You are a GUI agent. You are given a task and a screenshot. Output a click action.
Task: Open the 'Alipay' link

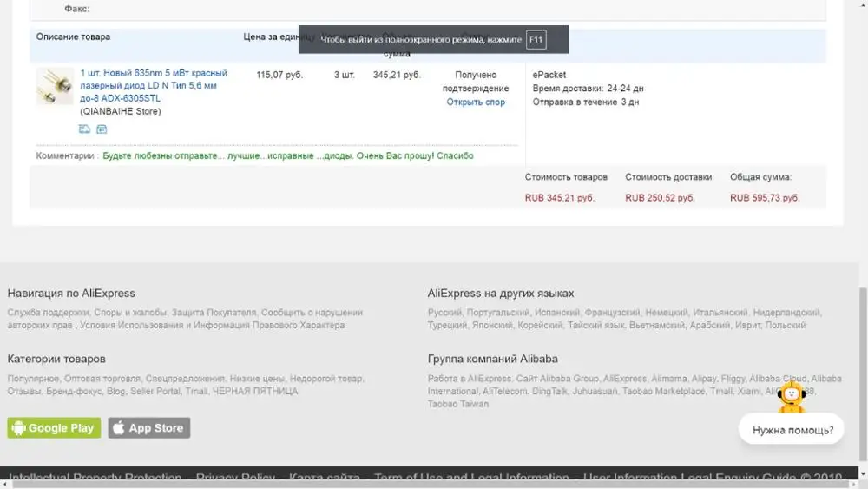704,379
